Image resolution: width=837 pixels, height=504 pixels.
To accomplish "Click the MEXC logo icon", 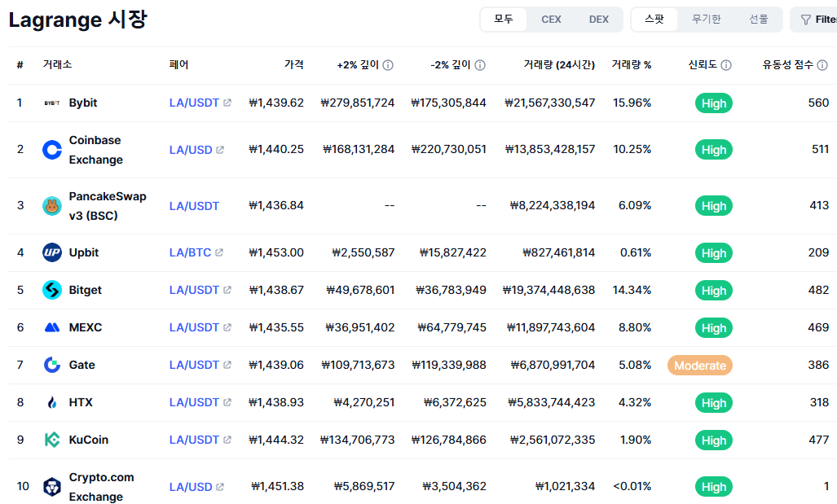I will 52,327.
